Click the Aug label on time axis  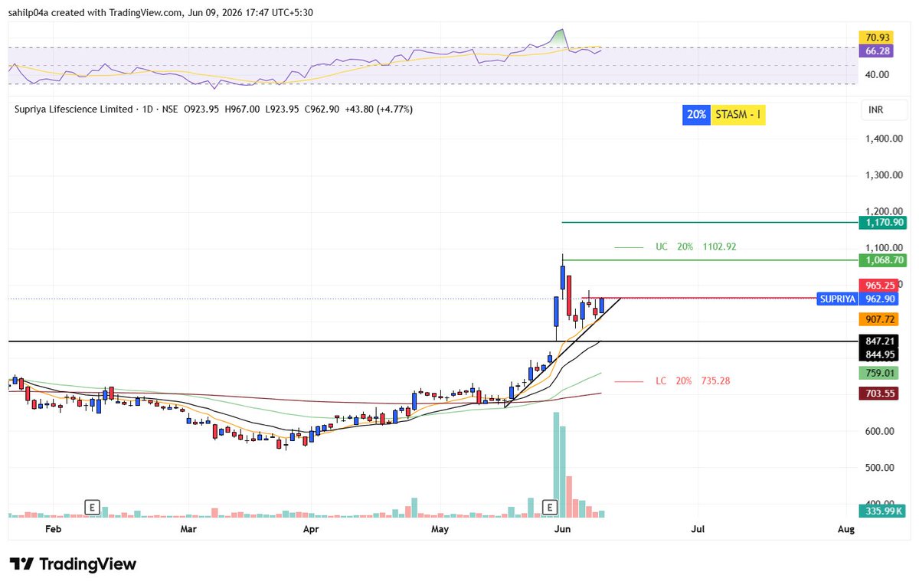(x=845, y=529)
